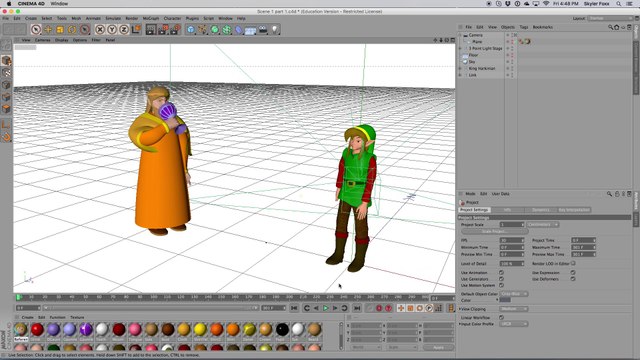This screenshot has width=640, height=360.
Task: Switch to Dynamics tab
Action: click(540, 210)
